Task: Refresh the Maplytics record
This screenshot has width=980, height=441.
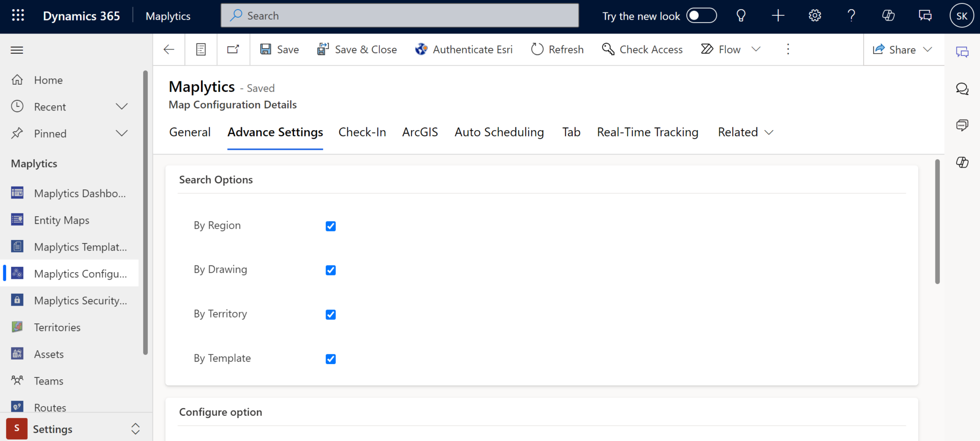Action: [557, 49]
